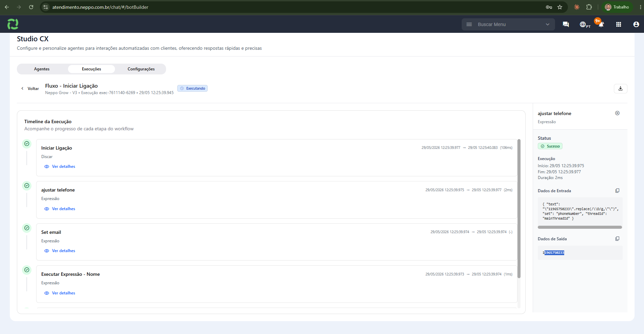Open the apps grid menu
The width and height of the screenshot is (644, 334).
pos(619,24)
